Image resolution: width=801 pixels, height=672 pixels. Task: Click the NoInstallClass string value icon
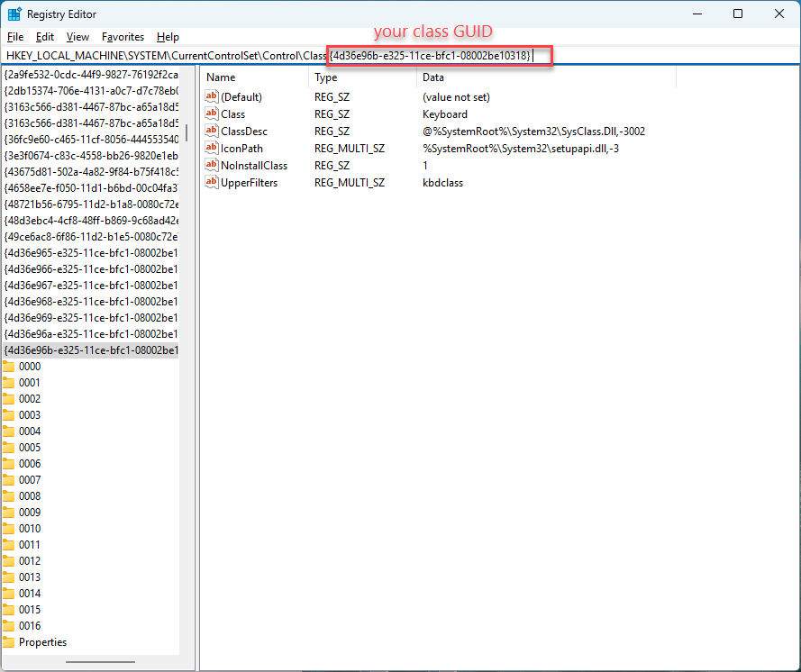tap(213, 166)
